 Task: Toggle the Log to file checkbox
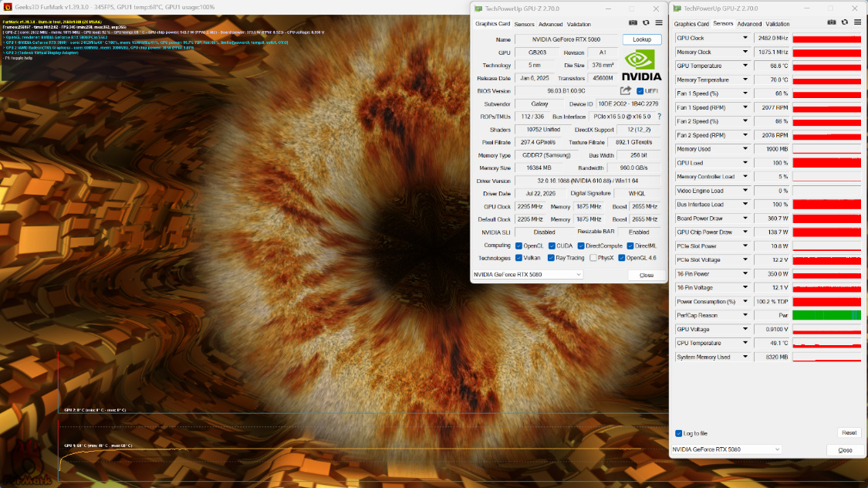(679, 433)
